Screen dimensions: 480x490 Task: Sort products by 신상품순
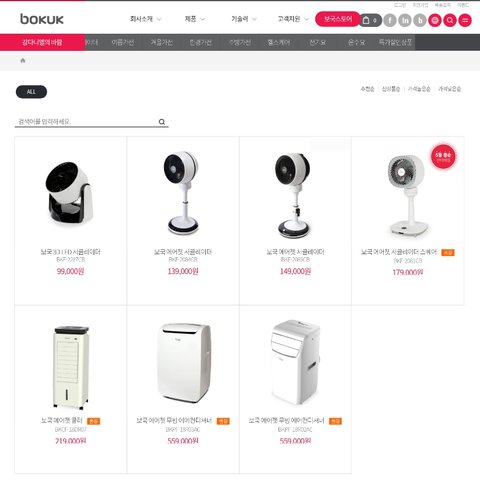click(391, 89)
